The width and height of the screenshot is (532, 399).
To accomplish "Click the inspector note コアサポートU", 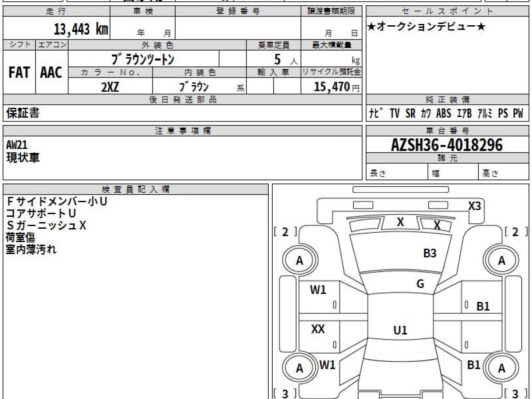I will pos(41,213).
